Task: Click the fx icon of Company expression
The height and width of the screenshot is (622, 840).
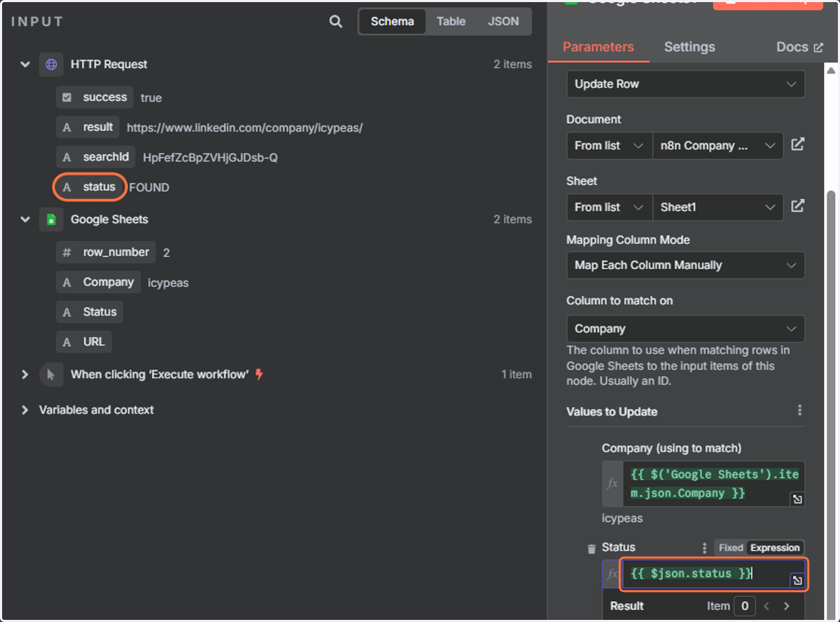Action: (612, 483)
